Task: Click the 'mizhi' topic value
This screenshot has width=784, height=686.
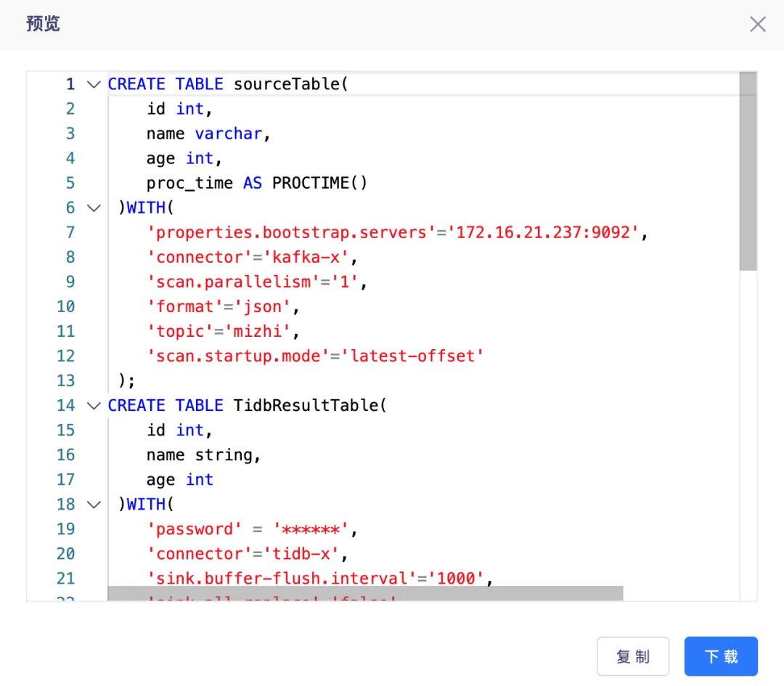Action: click(258, 332)
